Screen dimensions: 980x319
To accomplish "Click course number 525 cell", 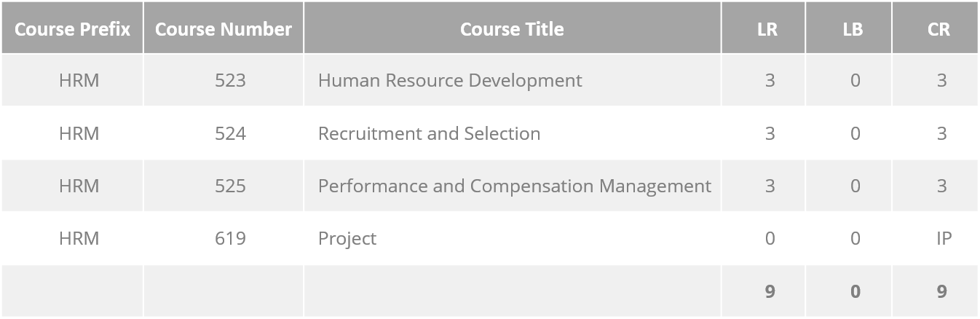I will tap(224, 186).
